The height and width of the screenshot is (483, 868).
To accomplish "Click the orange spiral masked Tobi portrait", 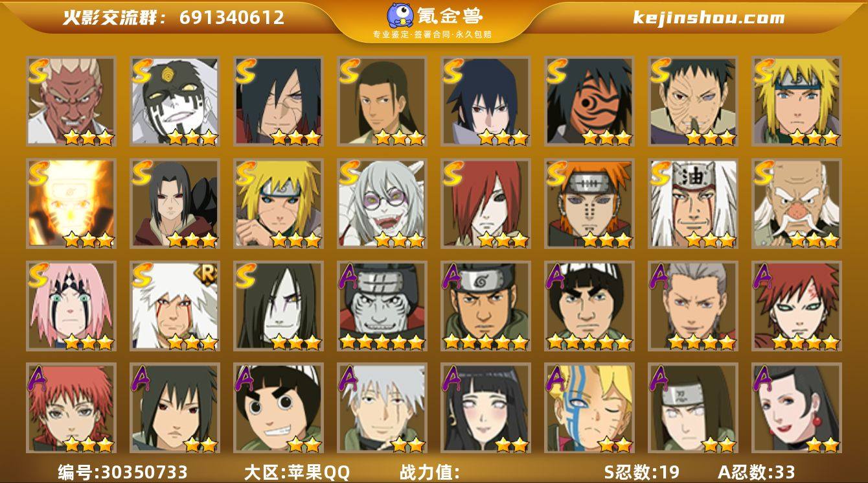I will pyautogui.click(x=589, y=101).
